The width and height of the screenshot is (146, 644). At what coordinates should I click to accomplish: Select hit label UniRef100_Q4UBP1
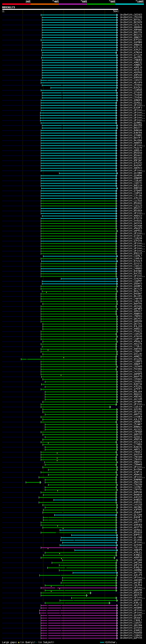tap(131, 286)
